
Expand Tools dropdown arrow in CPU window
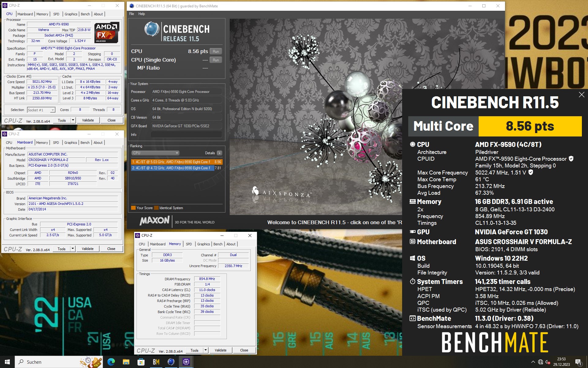tap(73, 120)
